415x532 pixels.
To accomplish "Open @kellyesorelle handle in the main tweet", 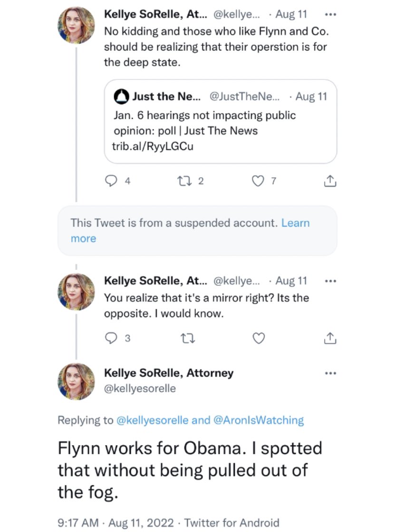I will pyautogui.click(x=140, y=389).
